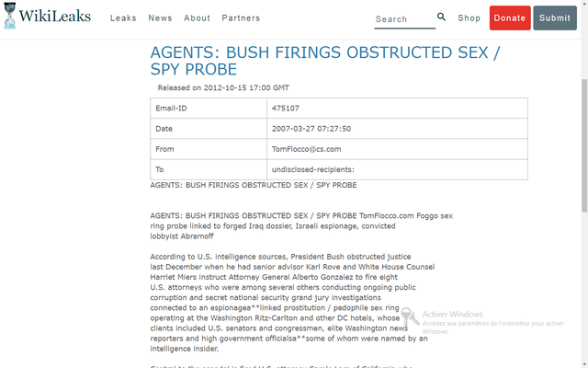Click the undisclosed-recipients To cell
Image resolution: width=588 pixels, height=368 pixels.
click(397, 169)
